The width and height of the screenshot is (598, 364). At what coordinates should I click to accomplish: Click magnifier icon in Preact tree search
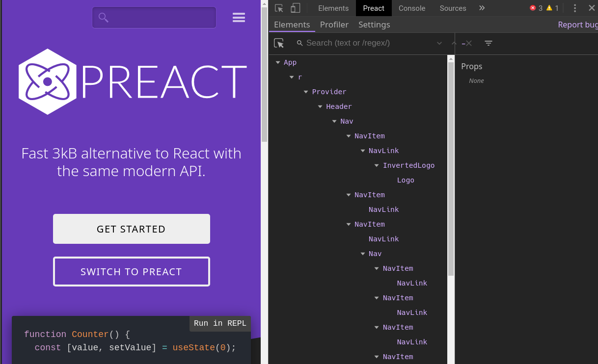[300, 43]
